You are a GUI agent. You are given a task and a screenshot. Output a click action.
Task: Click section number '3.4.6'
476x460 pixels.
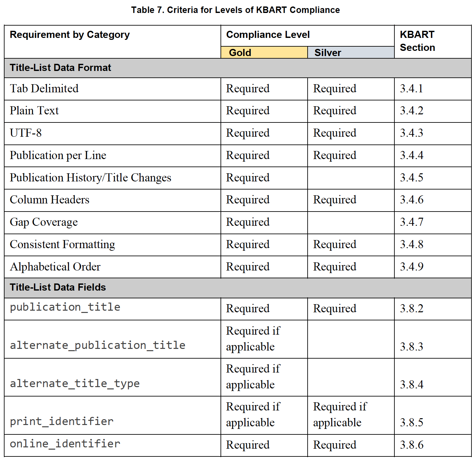click(x=412, y=200)
